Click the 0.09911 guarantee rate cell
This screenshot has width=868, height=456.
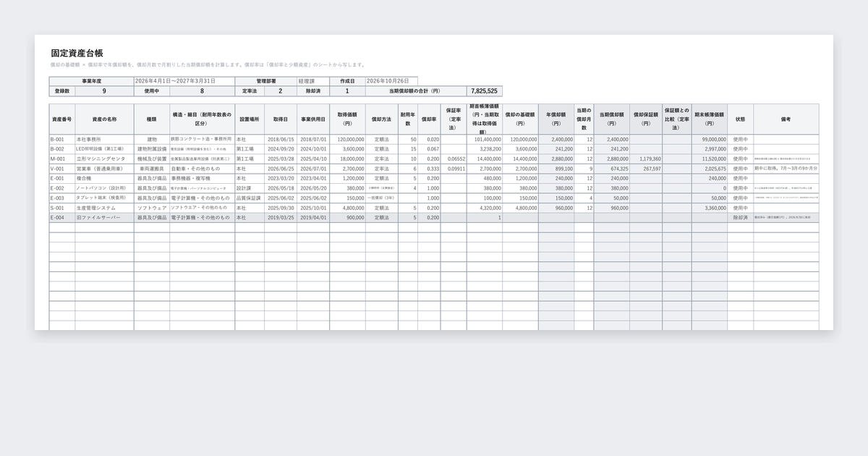[x=454, y=169]
